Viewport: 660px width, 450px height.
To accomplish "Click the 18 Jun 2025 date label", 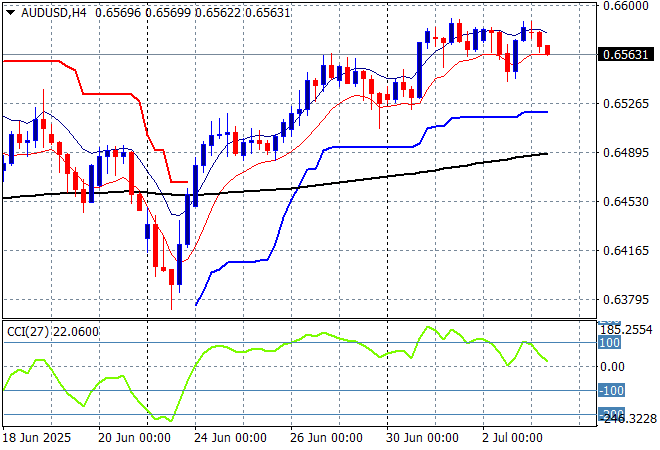I will [37, 438].
